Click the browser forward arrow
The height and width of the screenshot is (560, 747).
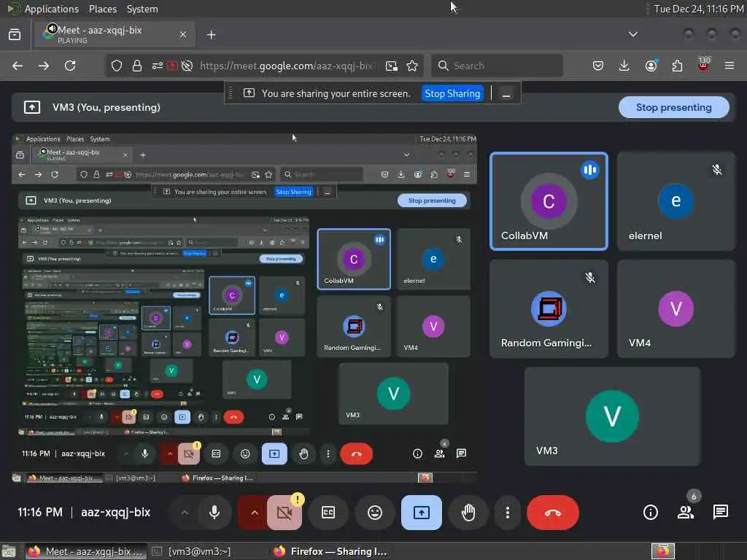point(44,66)
